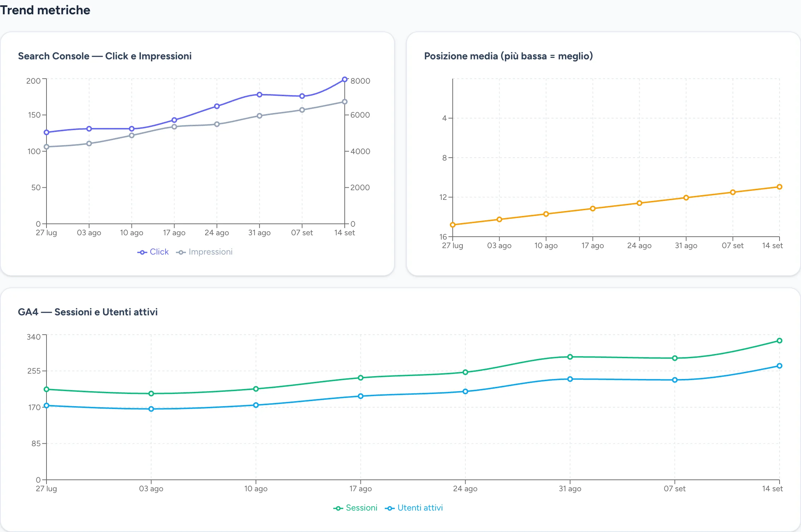Viewport: 801px width, 532px height.
Task: Toggle the Sessioni legend entry
Action: pyautogui.click(x=355, y=508)
